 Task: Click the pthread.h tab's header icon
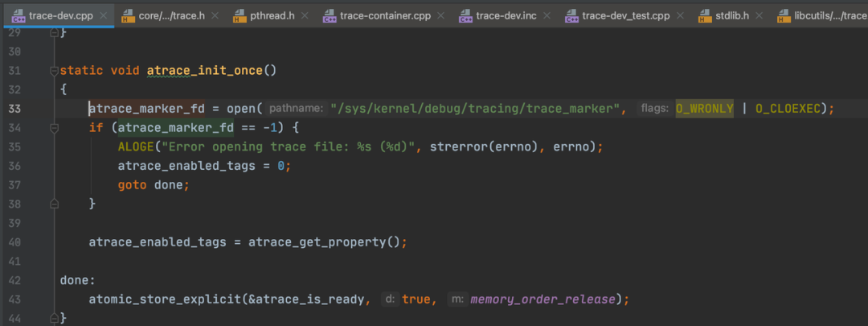point(238,15)
